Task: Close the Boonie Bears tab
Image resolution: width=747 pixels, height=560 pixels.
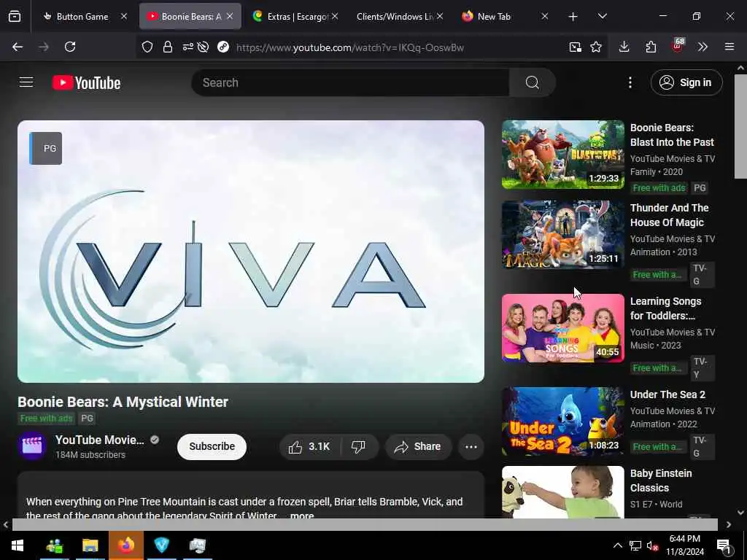Action: click(x=230, y=16)
